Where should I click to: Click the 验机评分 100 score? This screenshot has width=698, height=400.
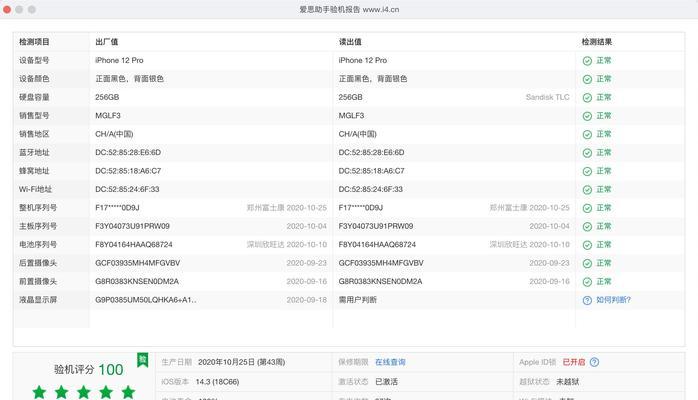click(x=88, y=369)
